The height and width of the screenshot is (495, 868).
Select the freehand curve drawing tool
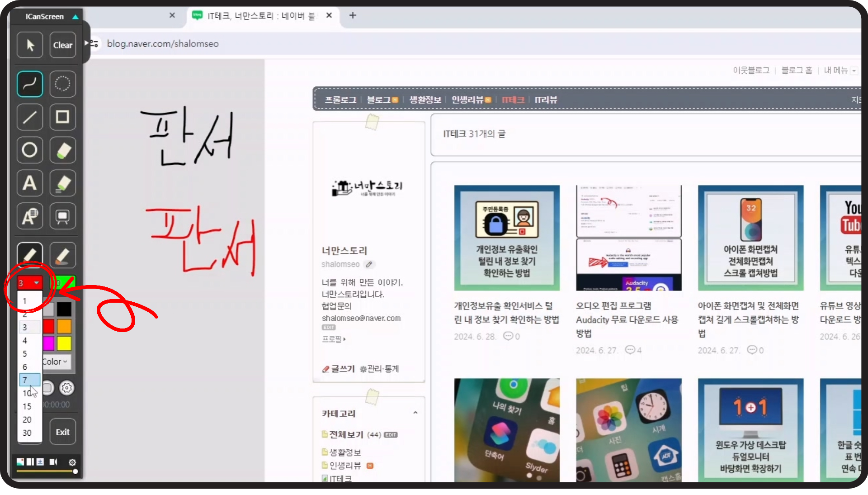[30, 84]
